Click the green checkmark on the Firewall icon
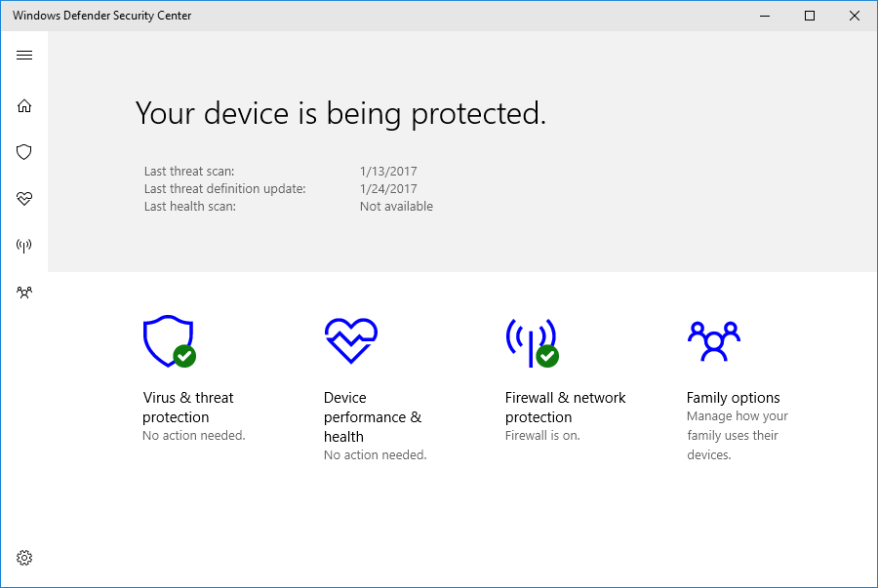Viewport: 878px width, 588px height. [x=545, y=355]
